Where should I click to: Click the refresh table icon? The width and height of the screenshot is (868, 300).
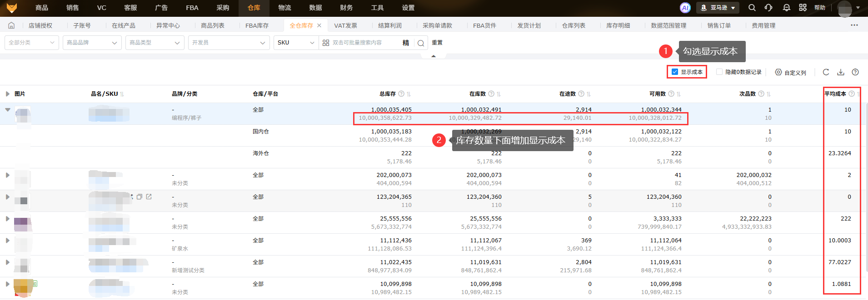coord(826,72)
